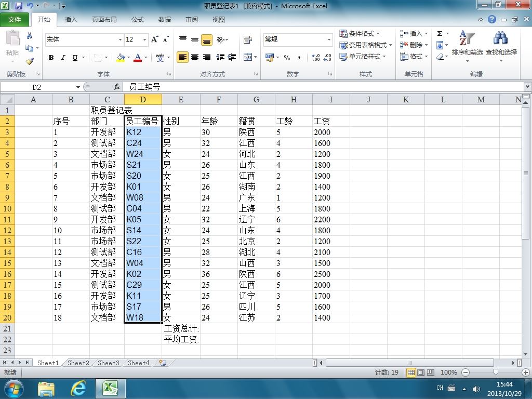The width and height of the screenshot is (532, 399).
Task: Click the insert new worksheet tab icon
Action: click(163, 363)
